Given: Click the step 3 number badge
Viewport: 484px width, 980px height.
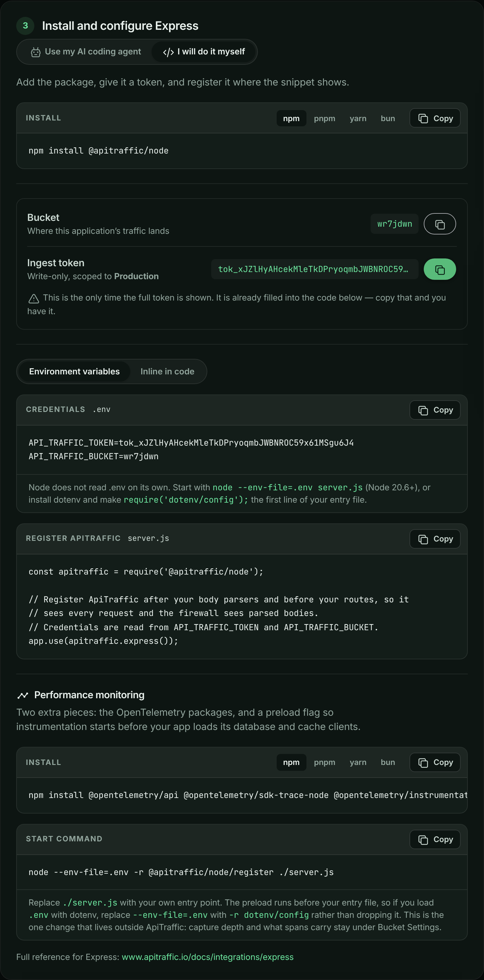Looking at the screenshot, I should click(26, 26).
